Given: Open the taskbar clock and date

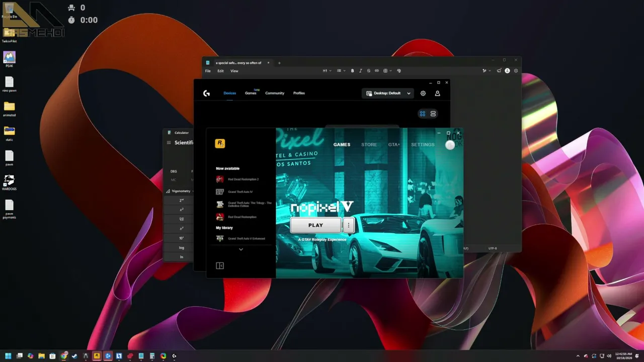Looking at the screenshot, I should pyautogui.click(x=623, y=356).
